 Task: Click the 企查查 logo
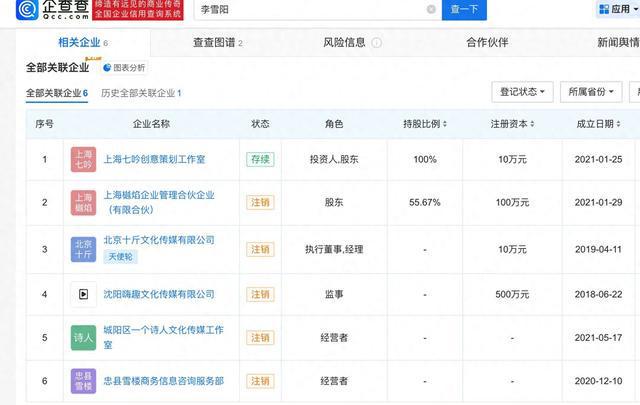pyautogui.click(x=46, y=10)
